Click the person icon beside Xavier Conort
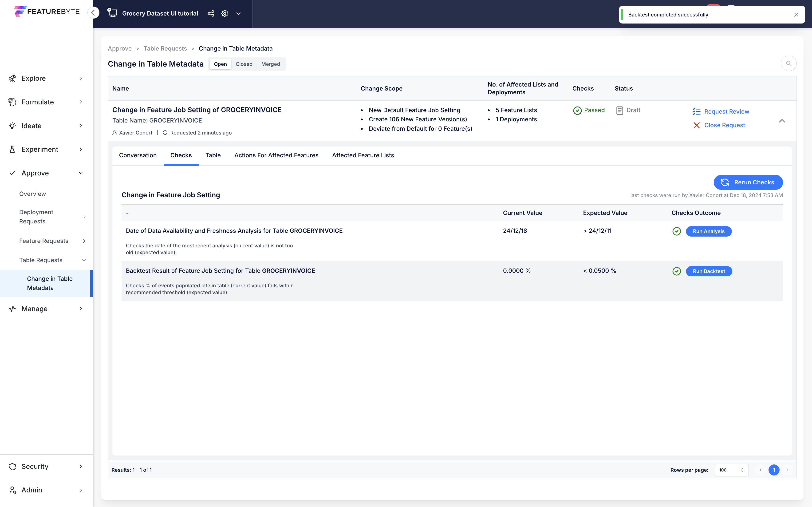Screen dimensions: 812x507 [x=115, y=132]
